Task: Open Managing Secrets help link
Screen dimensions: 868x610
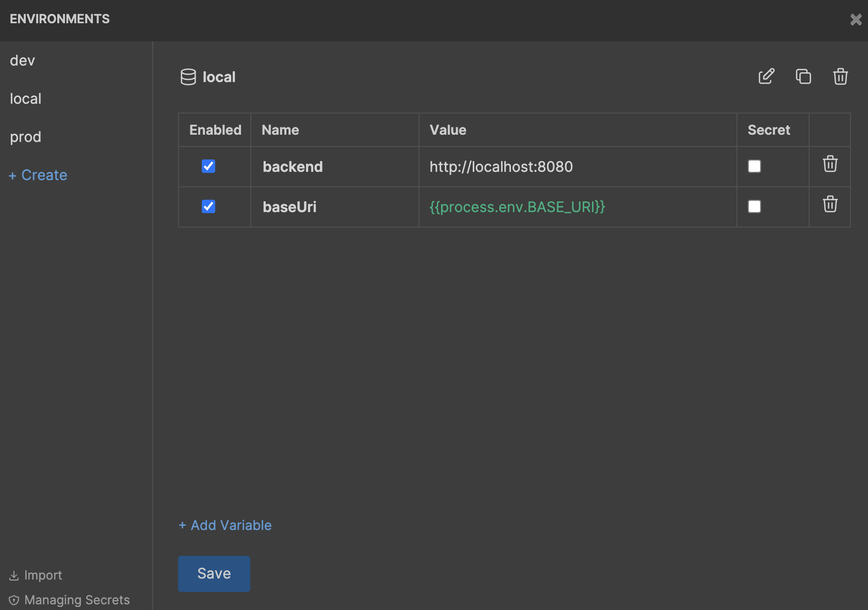Action: [70, 600]
